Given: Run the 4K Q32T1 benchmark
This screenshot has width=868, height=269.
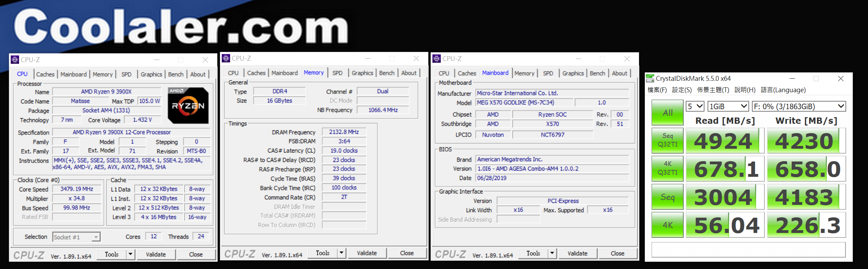Looking at the screenshot, I should point(667,168).
